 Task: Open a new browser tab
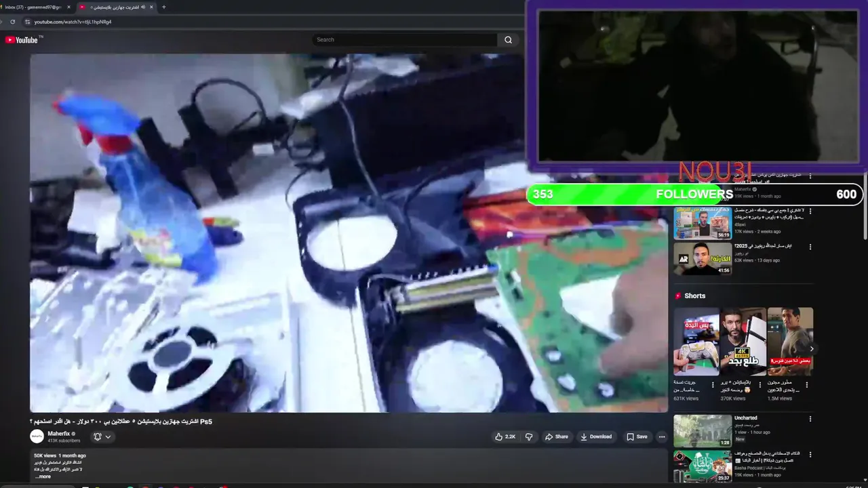click(163, 7)
